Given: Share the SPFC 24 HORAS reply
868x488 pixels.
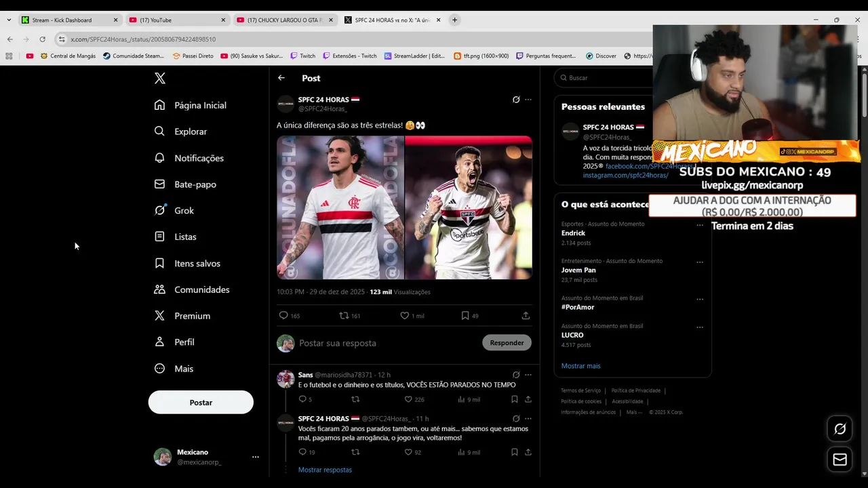Looking at the screenshot, I should pos(528,452).
